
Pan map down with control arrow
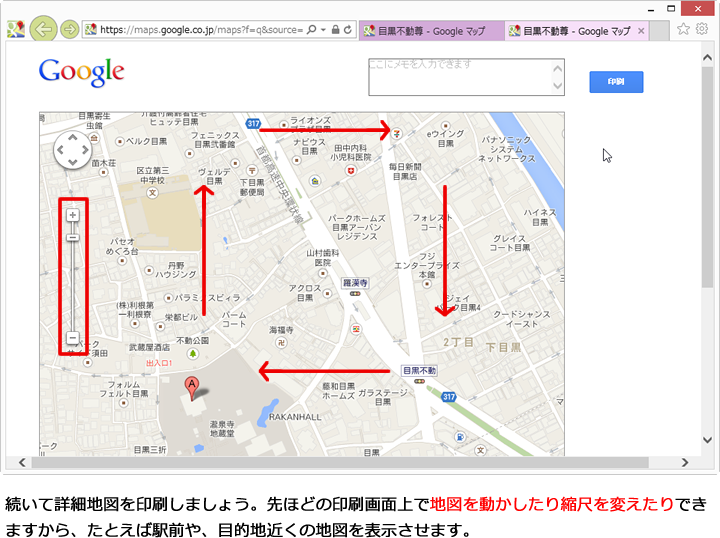[73, 162]
